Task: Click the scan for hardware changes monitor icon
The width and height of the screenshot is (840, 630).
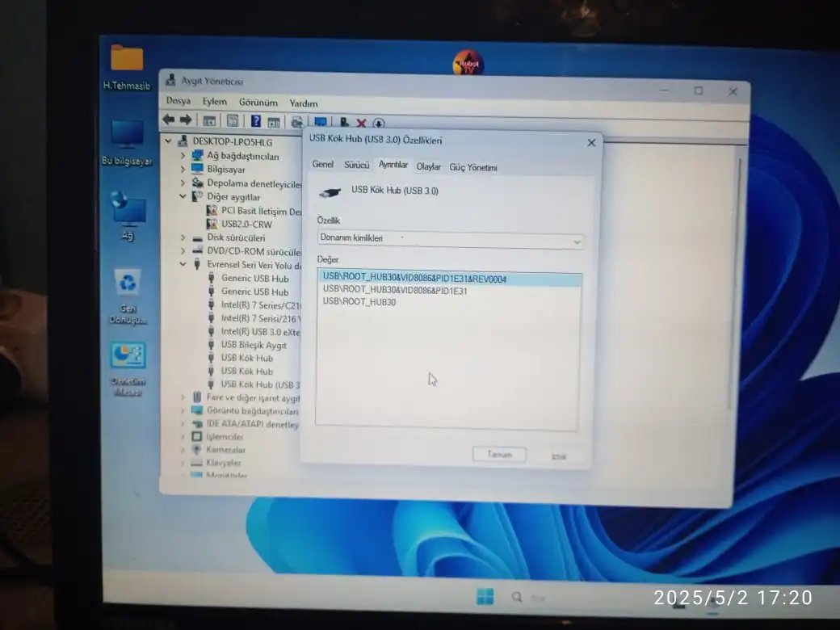Action: (x=321, y=122)
